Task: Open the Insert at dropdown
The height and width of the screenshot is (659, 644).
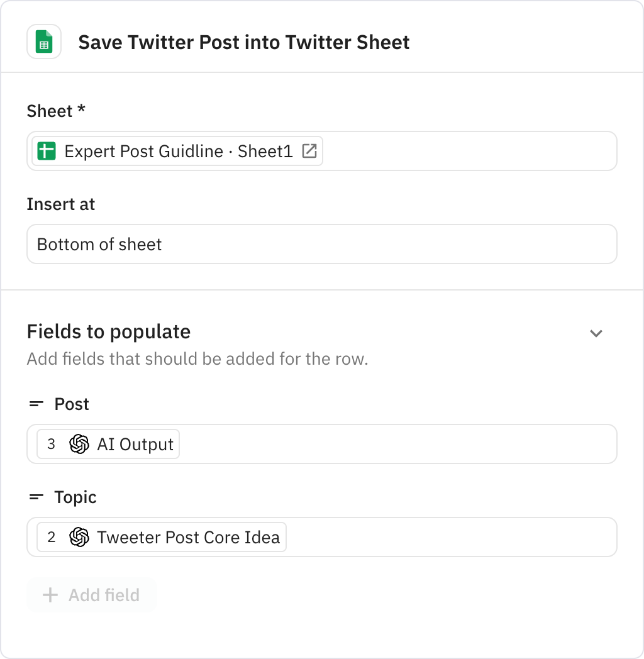Action: pyautogui.click(x=322, y=244)
